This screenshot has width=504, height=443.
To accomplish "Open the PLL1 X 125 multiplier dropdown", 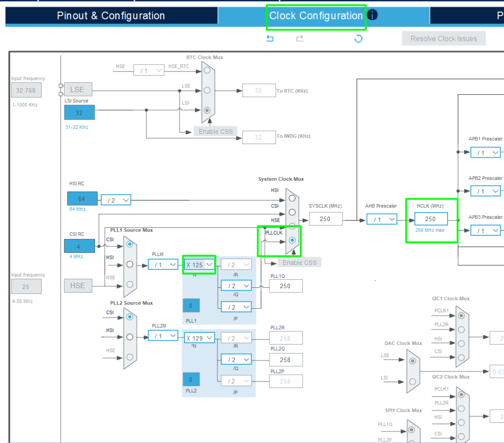I will [199, 265].
